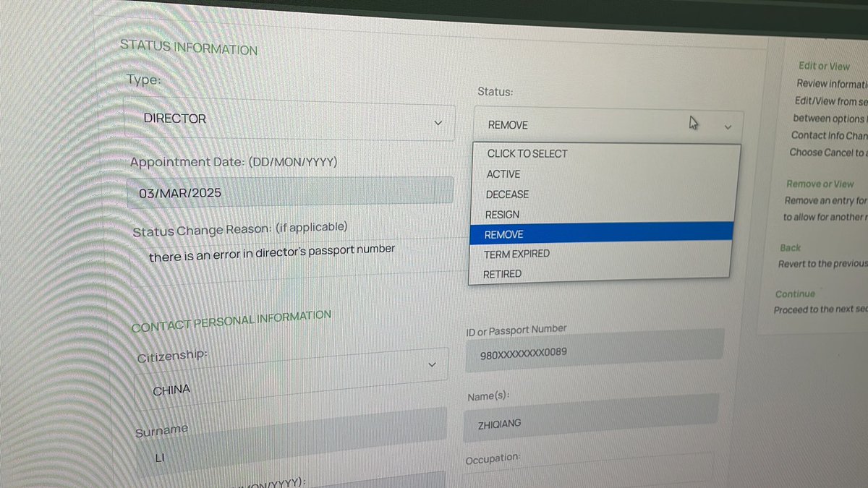The width and height of the screenshot is (868, 488).
Task: Click the Remove or View link
Action: point(820,184)
